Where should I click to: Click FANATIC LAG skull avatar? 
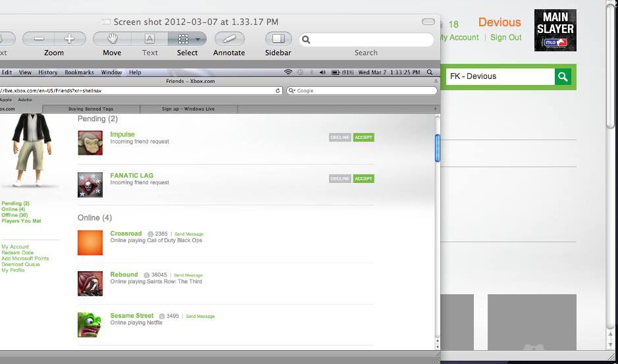coord(90,184)
